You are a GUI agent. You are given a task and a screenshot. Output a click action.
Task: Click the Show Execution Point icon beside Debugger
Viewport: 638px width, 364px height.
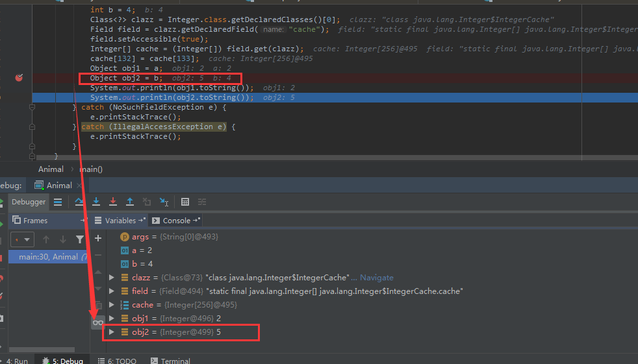tap(58, 202)
